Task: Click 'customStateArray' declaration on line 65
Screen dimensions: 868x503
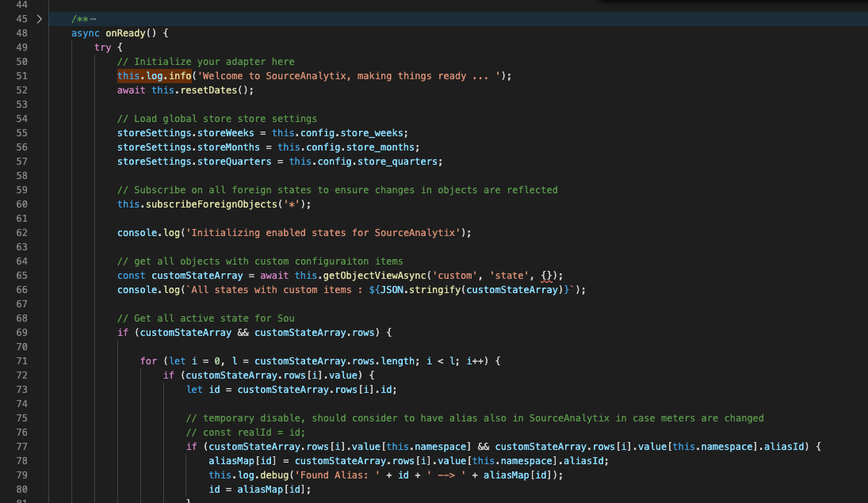Action: click(x=197, y=276)
